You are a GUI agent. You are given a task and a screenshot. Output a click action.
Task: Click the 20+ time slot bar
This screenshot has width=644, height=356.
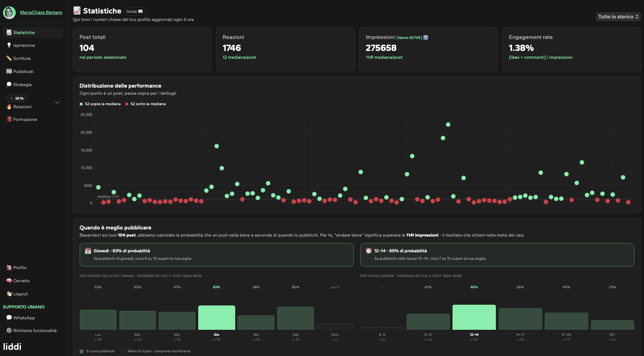tap(613, 325)
